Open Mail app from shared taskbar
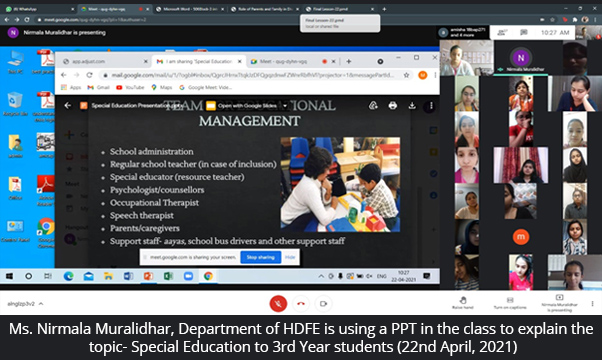 coord(89,276)
